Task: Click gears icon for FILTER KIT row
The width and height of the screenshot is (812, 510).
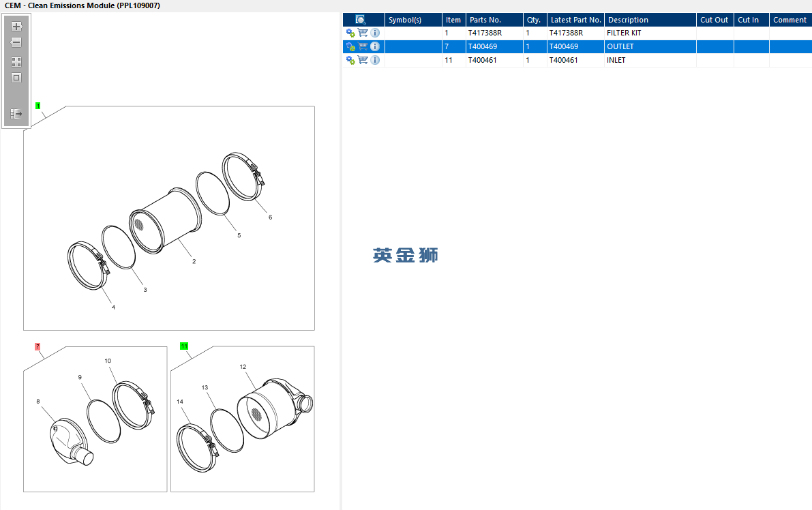Action: pyautogui.click(x=350, y=33)
